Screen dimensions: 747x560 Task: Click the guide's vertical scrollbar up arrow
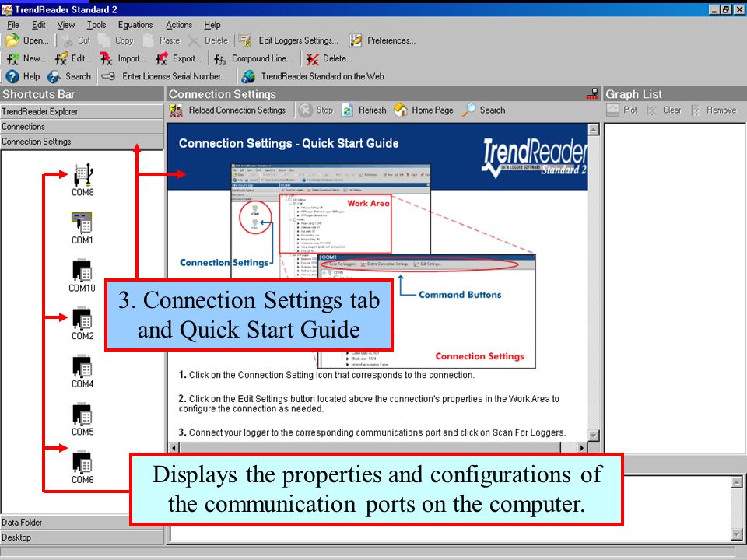point(594,130)
